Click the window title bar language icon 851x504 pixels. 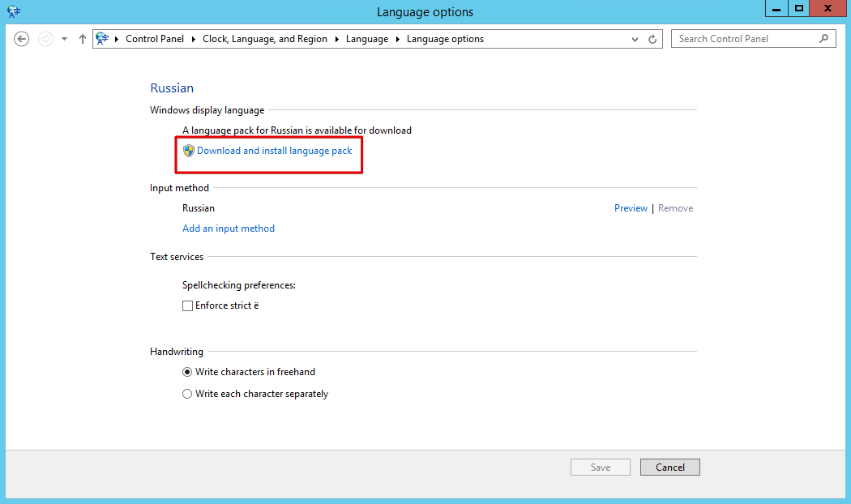(x=14, y=11)
